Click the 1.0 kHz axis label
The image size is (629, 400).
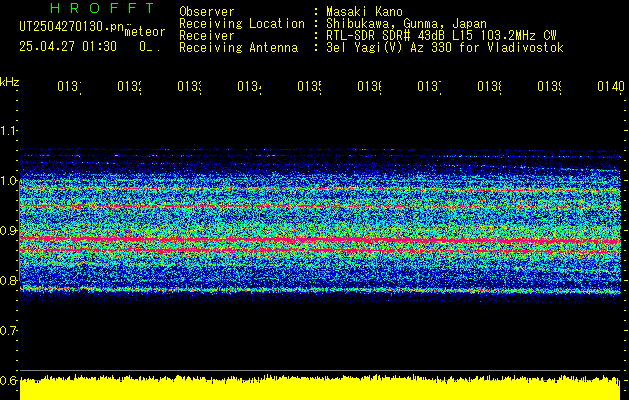coord(8,181)
